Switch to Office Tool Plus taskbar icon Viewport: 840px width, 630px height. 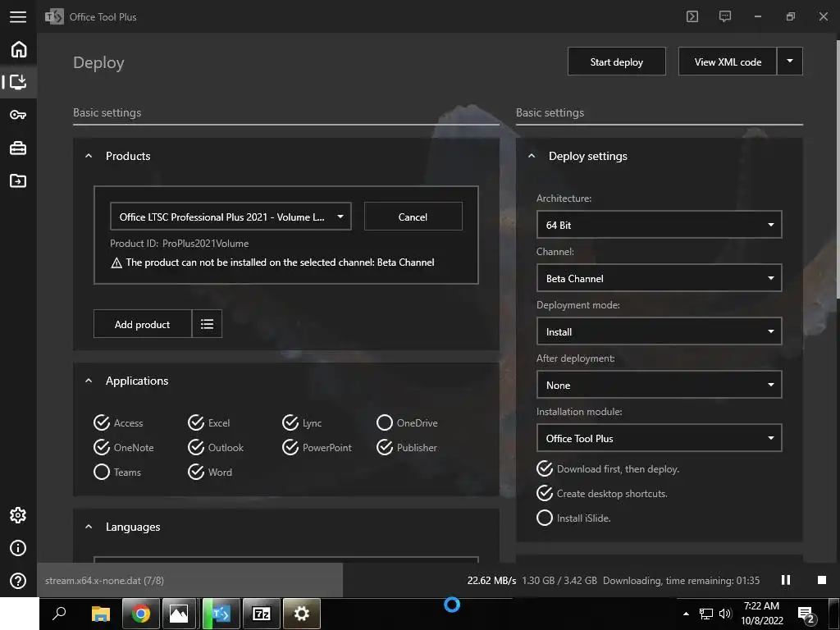(221, 614)
